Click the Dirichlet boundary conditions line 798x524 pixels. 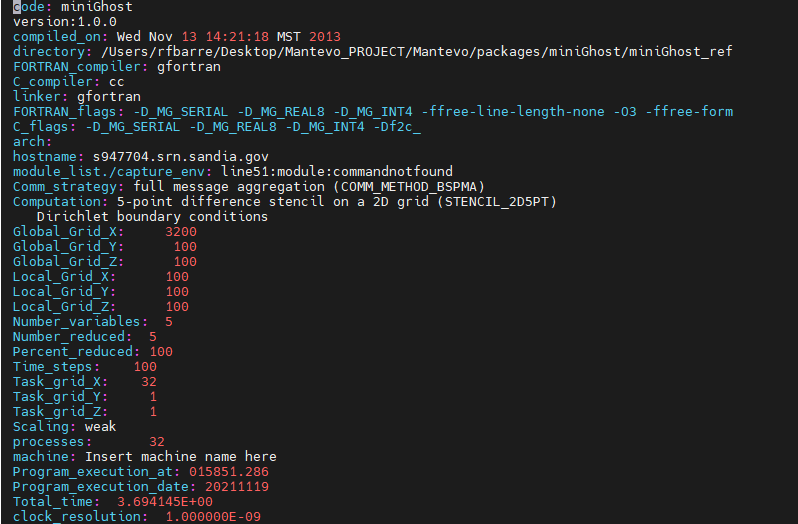(152, 217)
